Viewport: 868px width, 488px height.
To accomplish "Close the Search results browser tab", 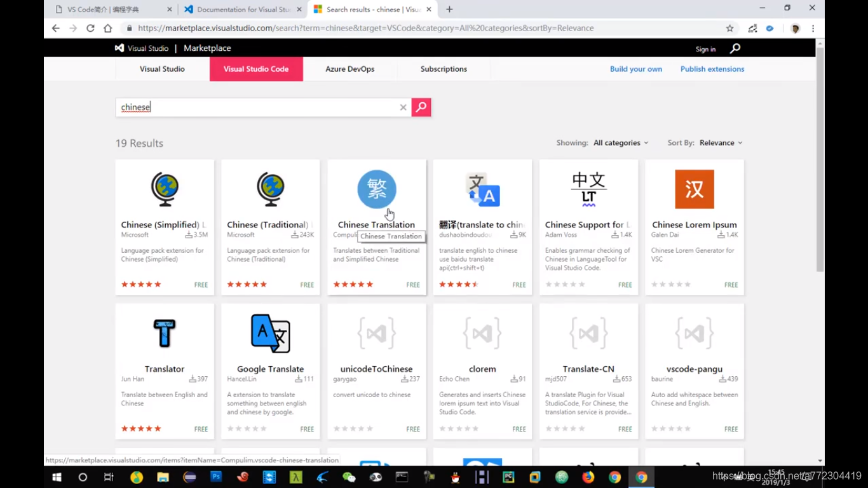I will pos(429,10).
